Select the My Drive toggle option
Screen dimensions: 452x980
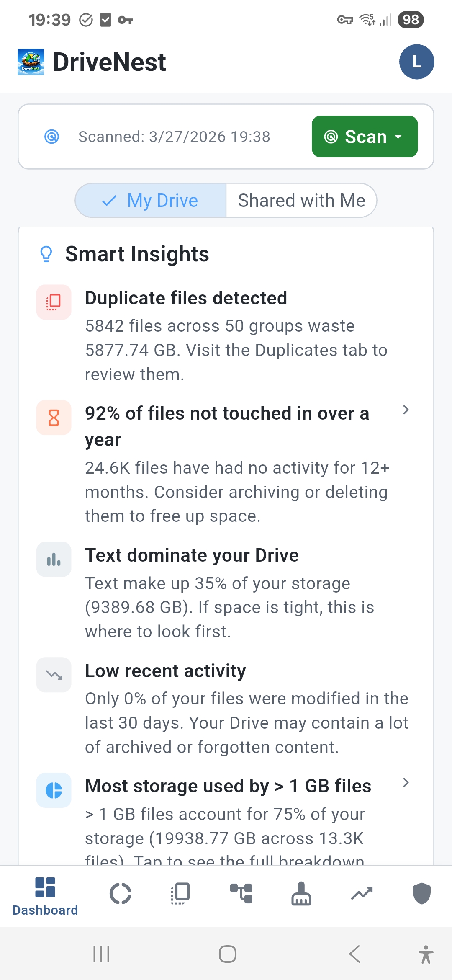tap(151, 201)
